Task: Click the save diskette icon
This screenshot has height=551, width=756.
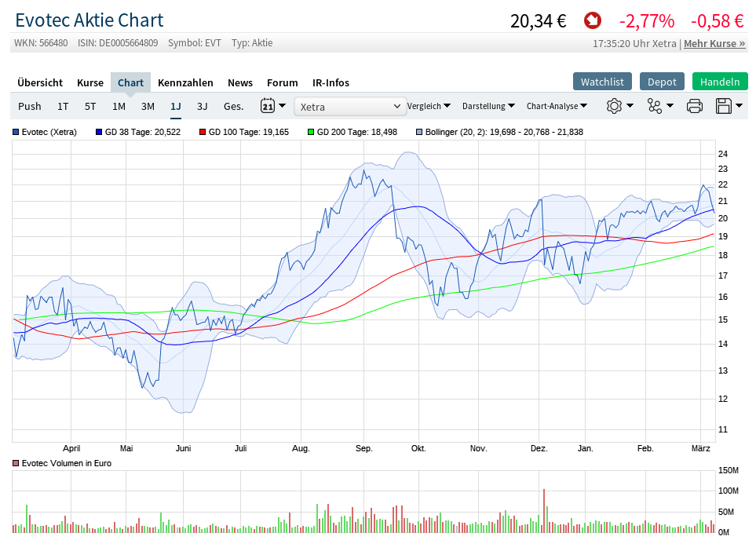Action: (724, 106)
